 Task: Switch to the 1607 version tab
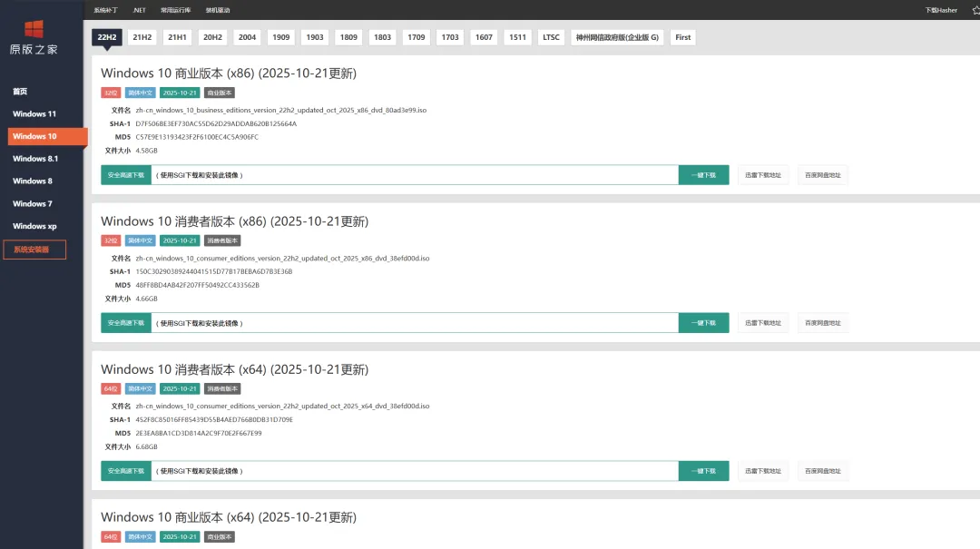tap(483, 37)
